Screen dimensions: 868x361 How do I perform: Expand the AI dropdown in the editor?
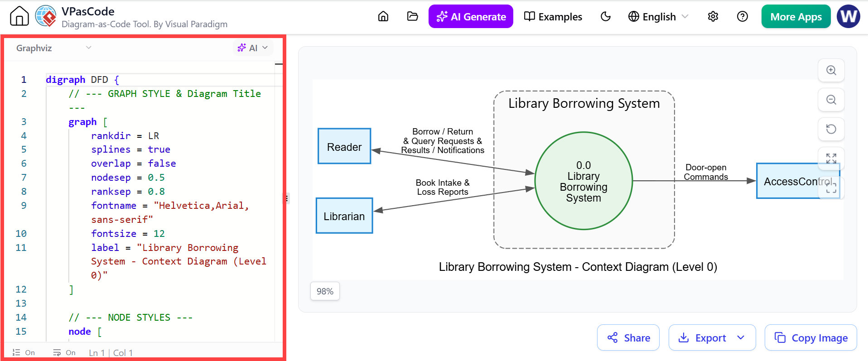(x=253, y=48)
